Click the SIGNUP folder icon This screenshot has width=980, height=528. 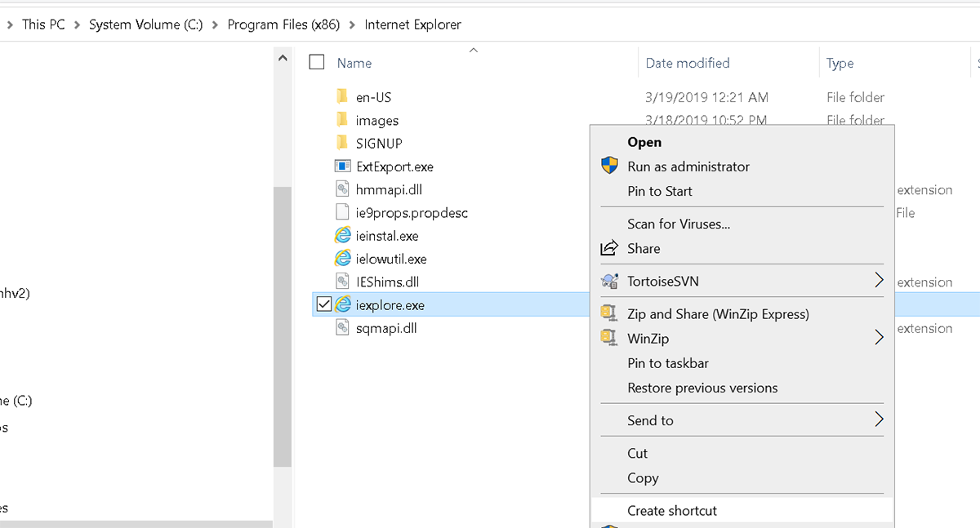[x=342, y=143]
